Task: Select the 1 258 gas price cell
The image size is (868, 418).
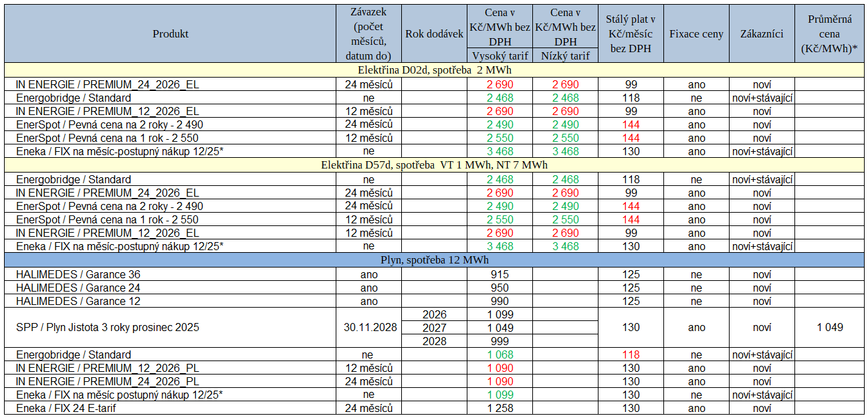Action: coord(500,408)
